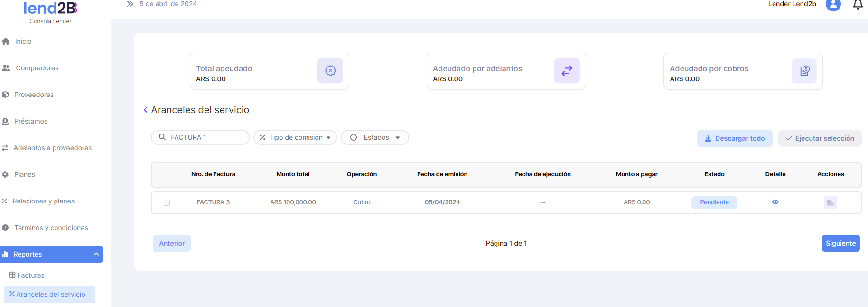The image size is (868, 307).
Task: Open the Tipo de comisión dropdown
Action: 295,137
